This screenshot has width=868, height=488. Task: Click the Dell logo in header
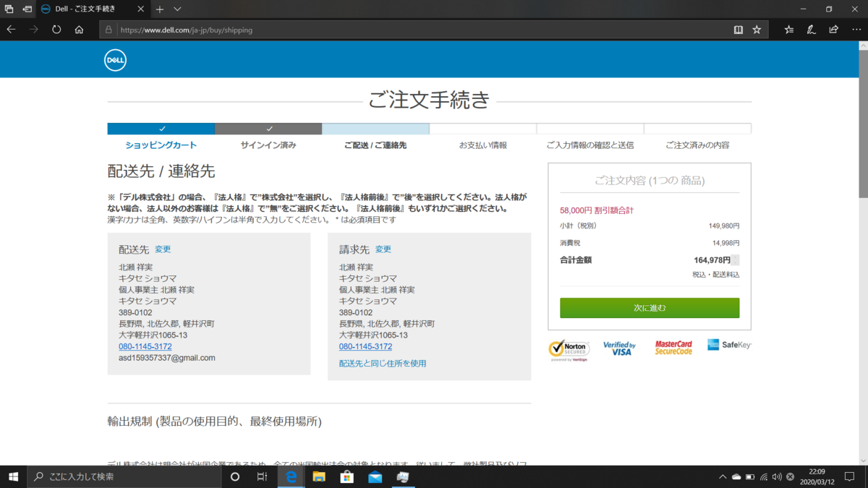(x=115, y=61)
